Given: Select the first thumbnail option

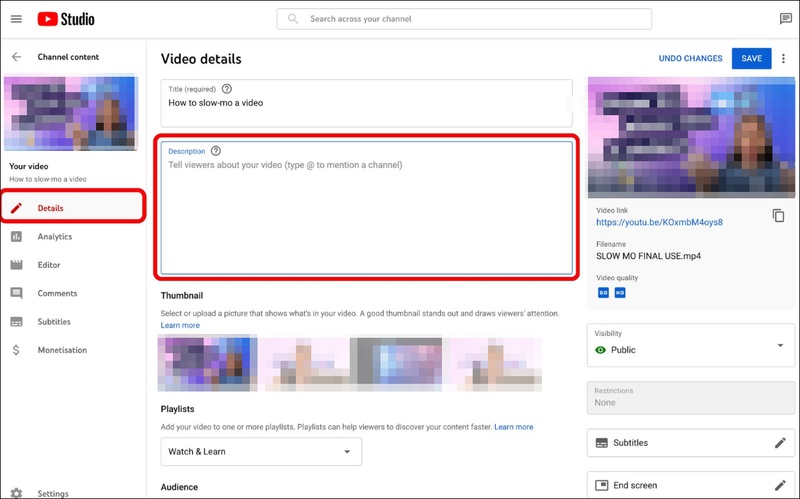Looking at the screenshot, I should [208, 363].
